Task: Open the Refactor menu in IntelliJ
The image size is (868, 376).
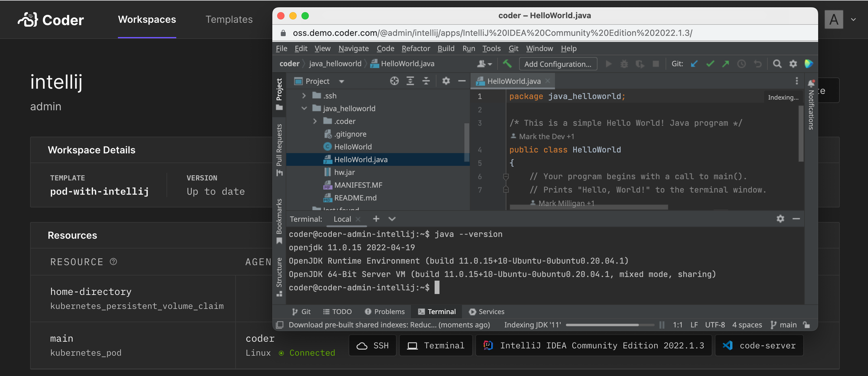Action: [416, 48]
